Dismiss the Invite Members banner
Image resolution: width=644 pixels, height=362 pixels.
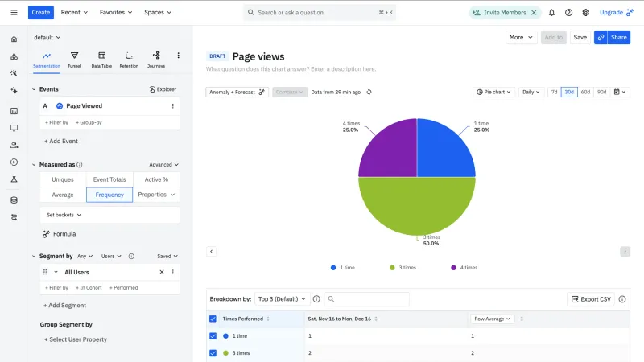click(x=534, y=13)
